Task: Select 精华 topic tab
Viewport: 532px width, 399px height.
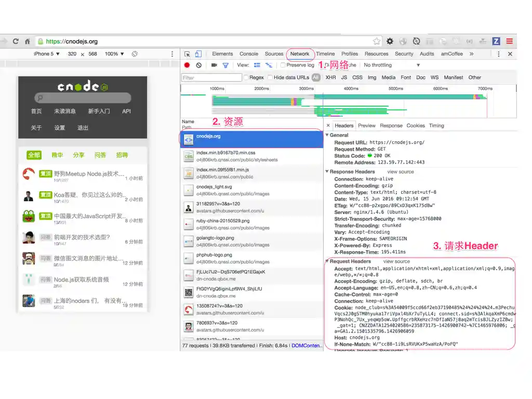Action: pos(57,155)
